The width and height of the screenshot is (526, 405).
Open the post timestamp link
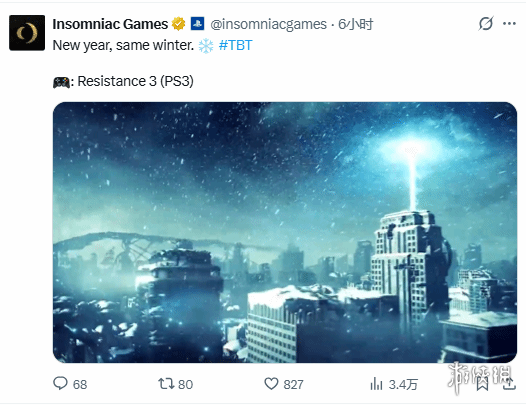tap(356, 24)
